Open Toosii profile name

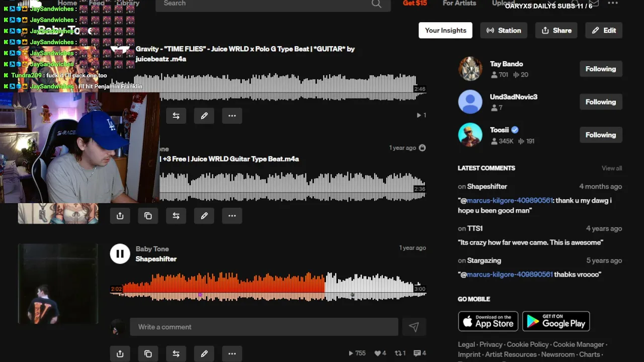tap(499, 130)
